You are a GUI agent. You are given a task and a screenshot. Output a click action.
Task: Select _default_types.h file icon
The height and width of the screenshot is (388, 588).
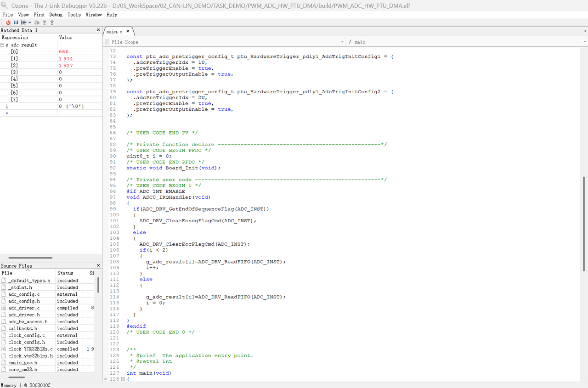pos(4,281)
